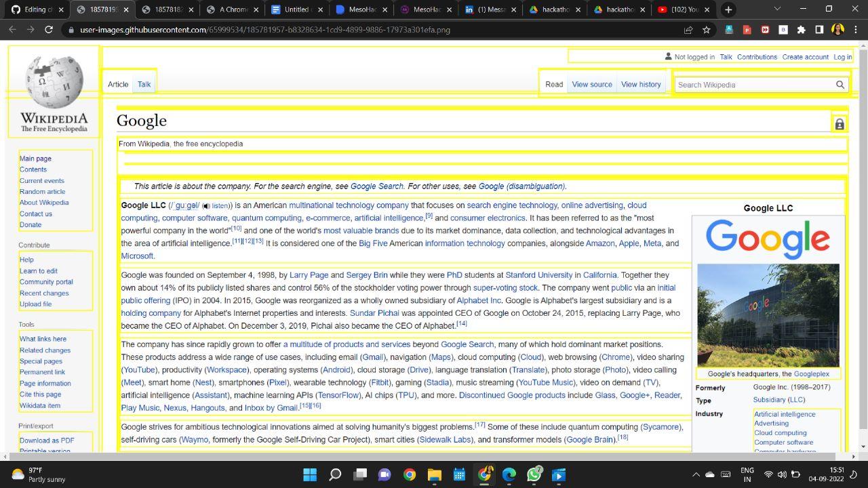Click the padlock protection icon beside Google heading
Image resolution: width=868 pixels, height=488 pixels.
pos(840,124)
